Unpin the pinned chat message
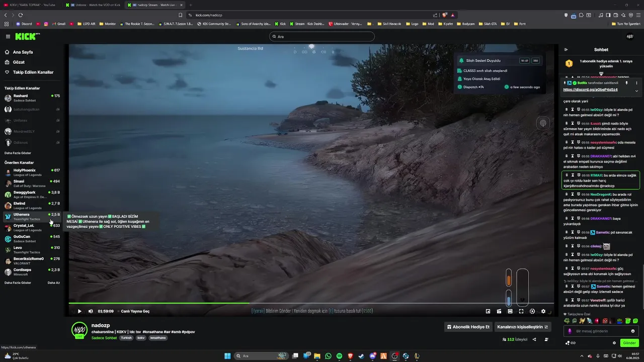 tap(626, 83)
